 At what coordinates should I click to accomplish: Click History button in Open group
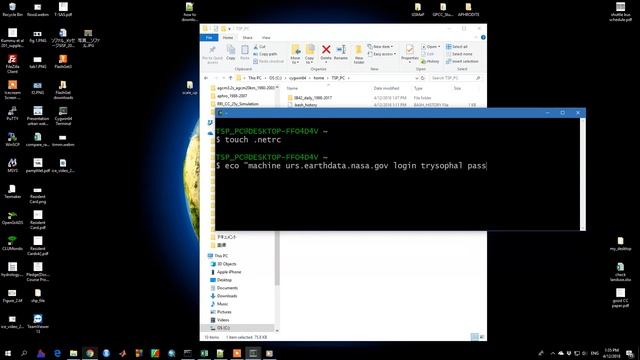tap(430, 61)
